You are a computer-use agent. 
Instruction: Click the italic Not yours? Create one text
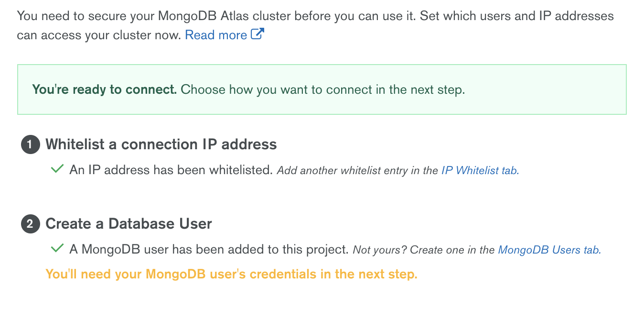(x=424, y=250)
